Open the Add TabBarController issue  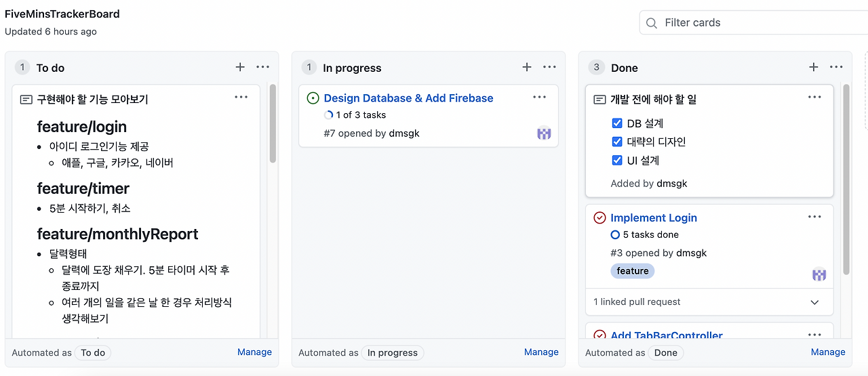667,335
